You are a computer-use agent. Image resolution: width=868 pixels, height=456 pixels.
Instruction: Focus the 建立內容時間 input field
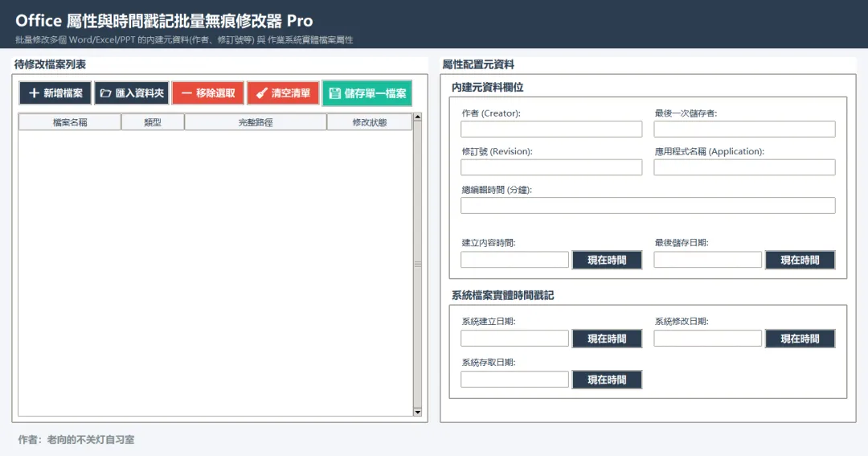tap(515, 260)
